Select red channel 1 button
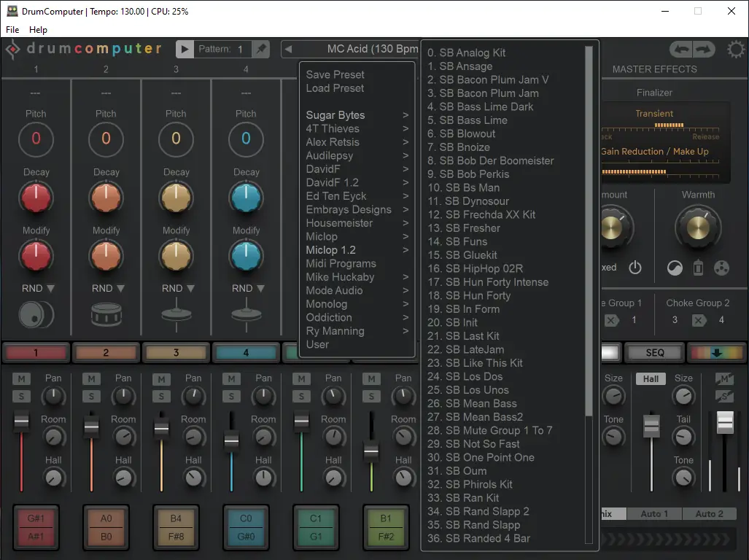The image size is (749, 560). [36, 353]
